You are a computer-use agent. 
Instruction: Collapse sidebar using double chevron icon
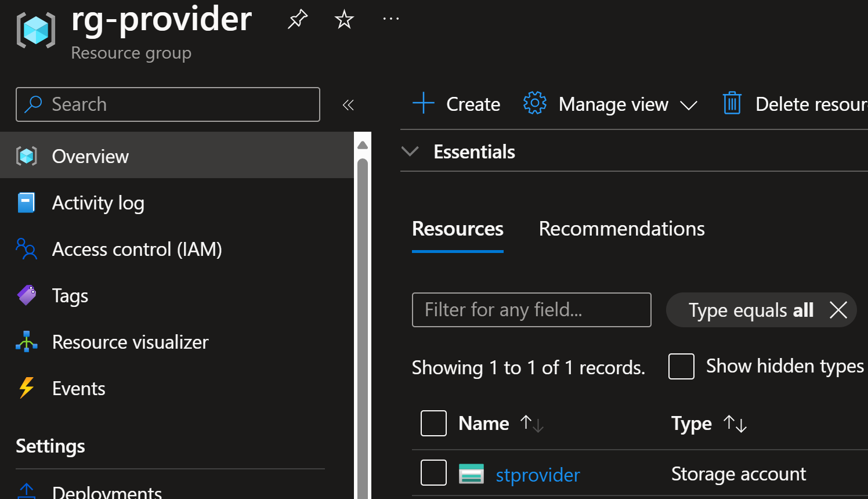[x=348, y=105]
